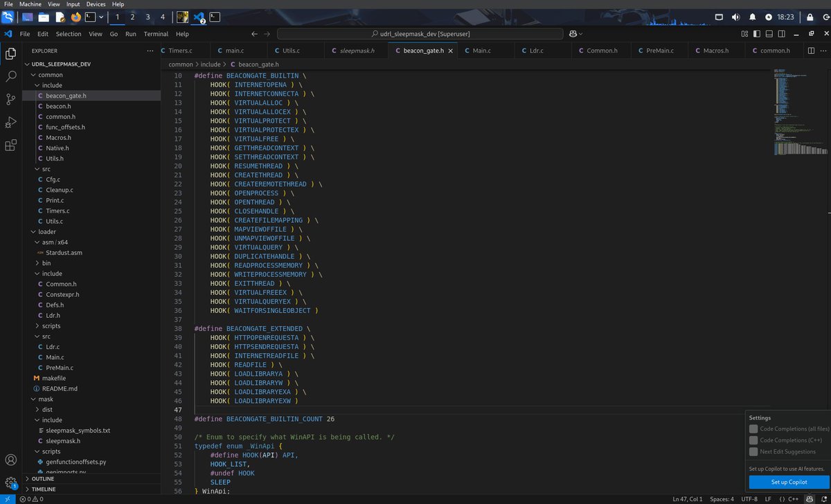The height and width of the screenshot is (504, 831).
Task: Expand the dist folder
Action: tap(91, 409)
